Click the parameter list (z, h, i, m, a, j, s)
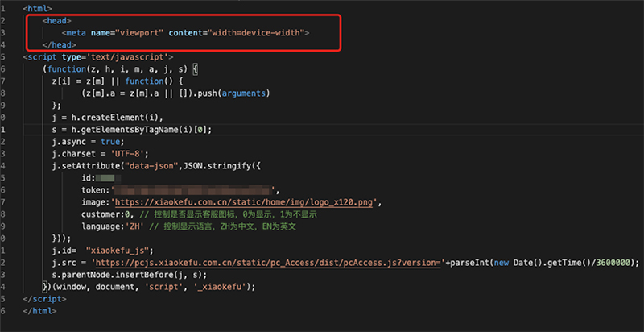The image size is (644, 332). click(136, 68)
